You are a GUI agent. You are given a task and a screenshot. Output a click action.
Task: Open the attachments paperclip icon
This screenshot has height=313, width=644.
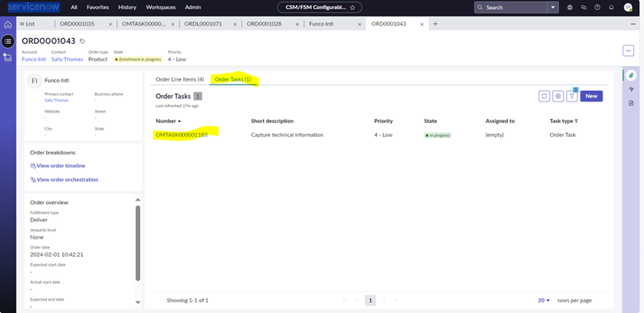click(632, 75)
